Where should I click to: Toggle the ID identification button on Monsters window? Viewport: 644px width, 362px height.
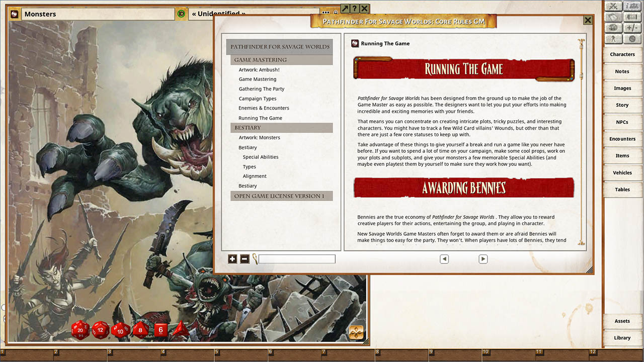pyautogui.click(x=181, y=14)
